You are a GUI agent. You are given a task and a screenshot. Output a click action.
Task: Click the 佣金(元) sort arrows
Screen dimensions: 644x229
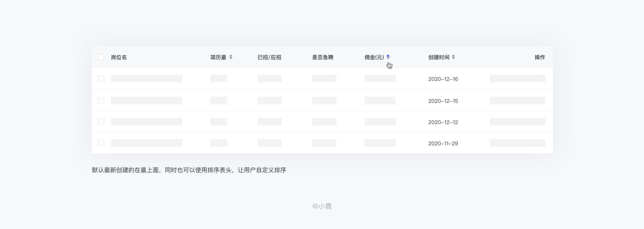point(388,57)
